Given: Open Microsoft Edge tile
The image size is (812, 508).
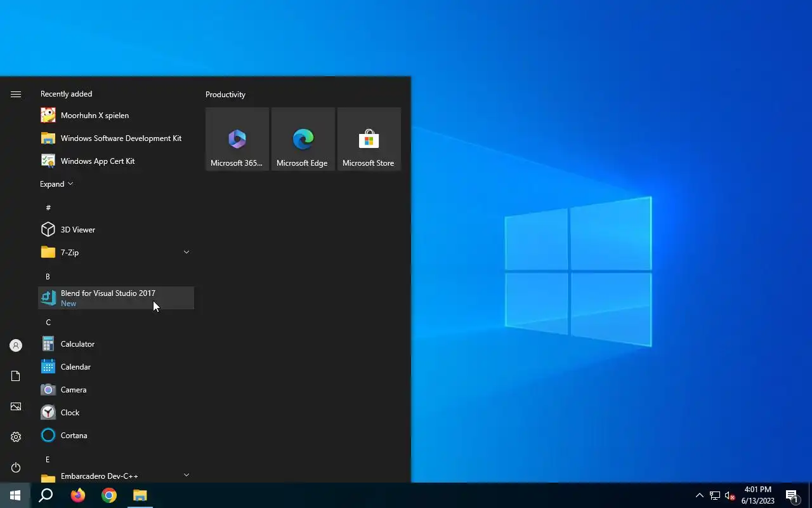Looking at the screenshot, I should (303, 139).
